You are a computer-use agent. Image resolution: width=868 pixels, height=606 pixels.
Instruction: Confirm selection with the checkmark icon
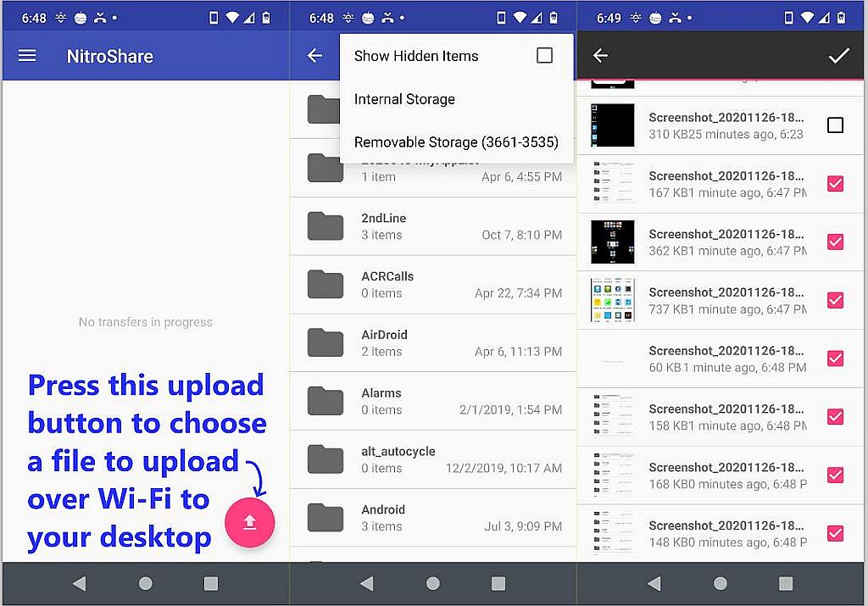(x=838, y=55)
